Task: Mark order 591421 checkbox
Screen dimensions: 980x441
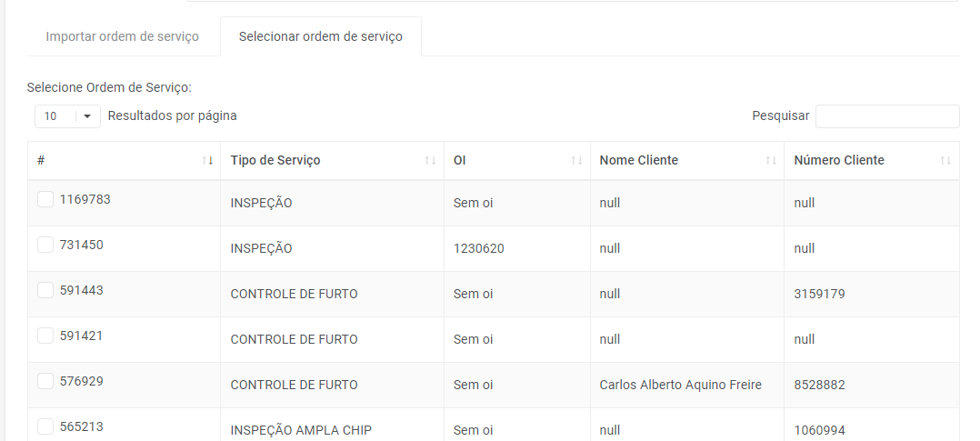Action: 45,336
